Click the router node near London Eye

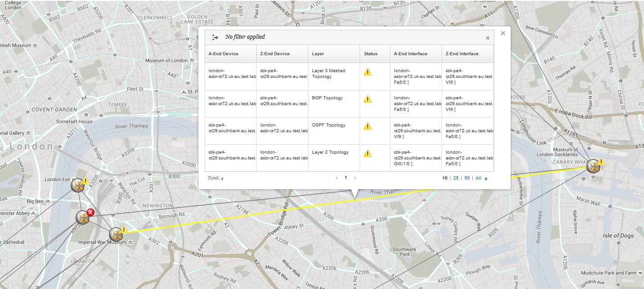click(78, 186)
